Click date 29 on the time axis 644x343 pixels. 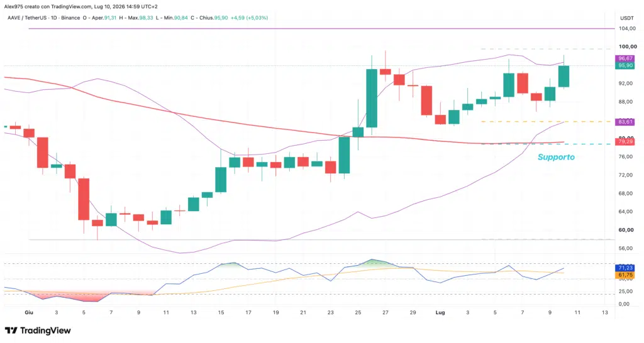click(413, 313)
